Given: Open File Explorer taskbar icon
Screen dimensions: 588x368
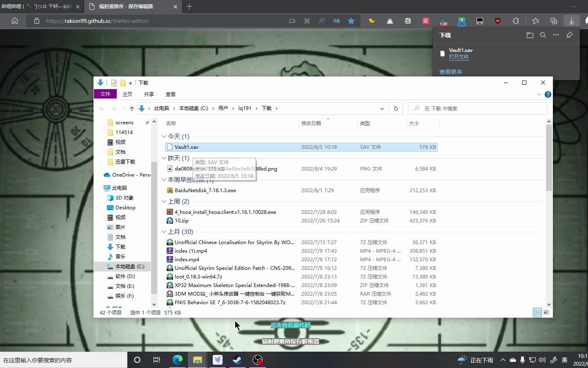Looking at the screenshot, I should 197,360.
